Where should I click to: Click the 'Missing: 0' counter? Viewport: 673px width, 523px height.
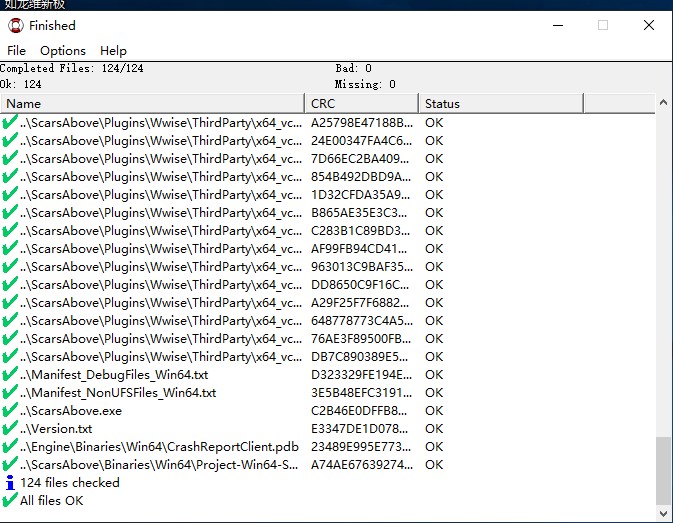coord(365,84)
